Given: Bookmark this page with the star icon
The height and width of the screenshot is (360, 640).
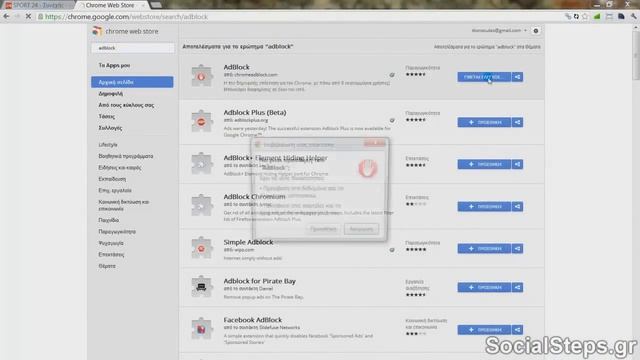Looking at the screenshot, I should pos(585,16).
